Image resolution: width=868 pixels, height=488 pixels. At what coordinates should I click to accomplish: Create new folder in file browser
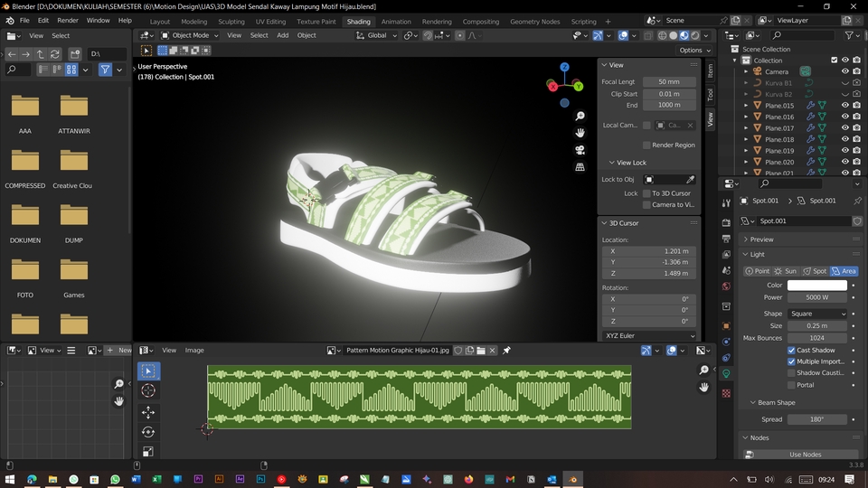(x=75, y=54)
